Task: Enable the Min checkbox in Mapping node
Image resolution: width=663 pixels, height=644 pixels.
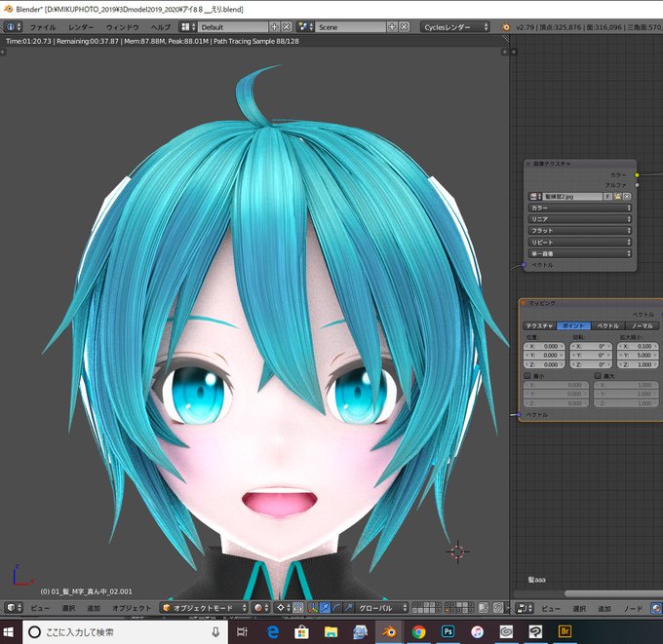Action: 527,375
